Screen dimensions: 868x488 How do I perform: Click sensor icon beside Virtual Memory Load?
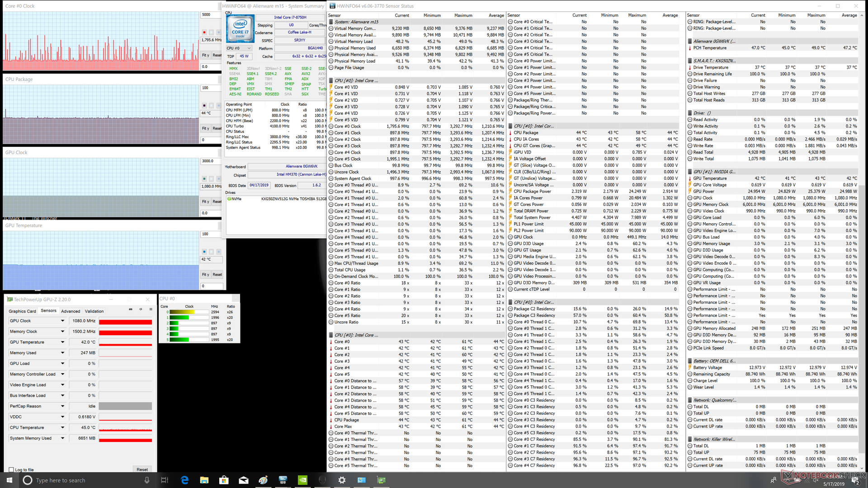pos(331,42)
